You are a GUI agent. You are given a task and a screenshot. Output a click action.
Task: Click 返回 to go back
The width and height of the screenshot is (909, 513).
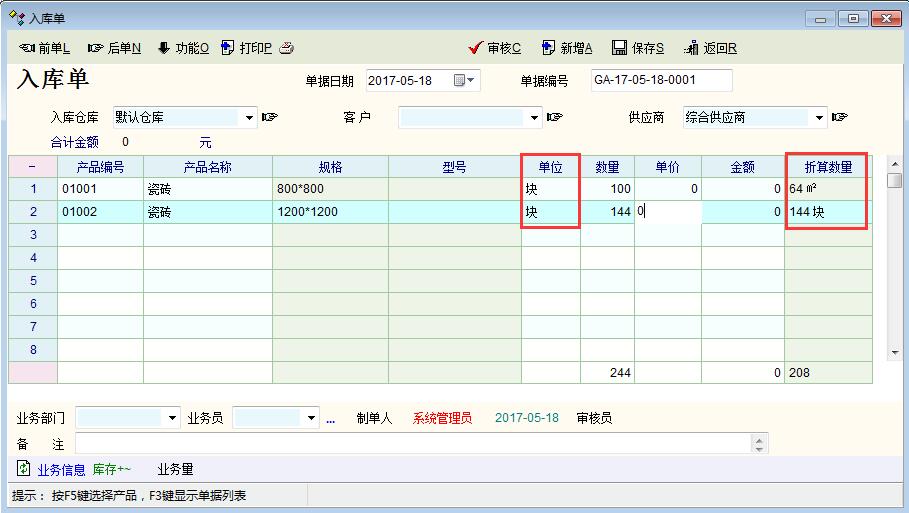click(711, 48)
